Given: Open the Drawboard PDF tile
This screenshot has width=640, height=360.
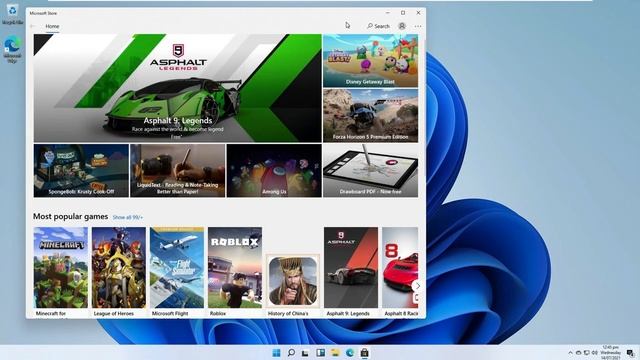Looking at the screenshot, I should coord(371,171).
